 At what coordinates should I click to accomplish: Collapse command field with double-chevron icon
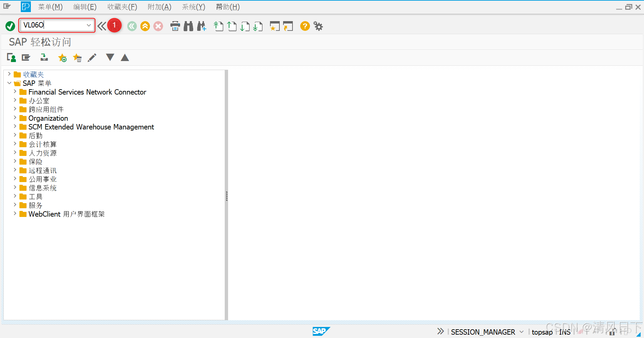click(102, 26)
